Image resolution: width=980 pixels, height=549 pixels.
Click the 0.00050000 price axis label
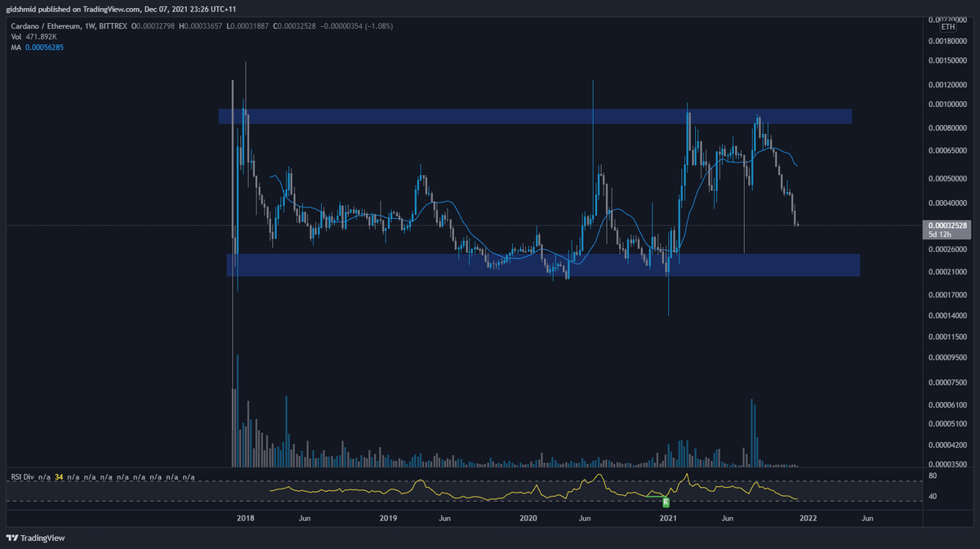tap(947, 179)
